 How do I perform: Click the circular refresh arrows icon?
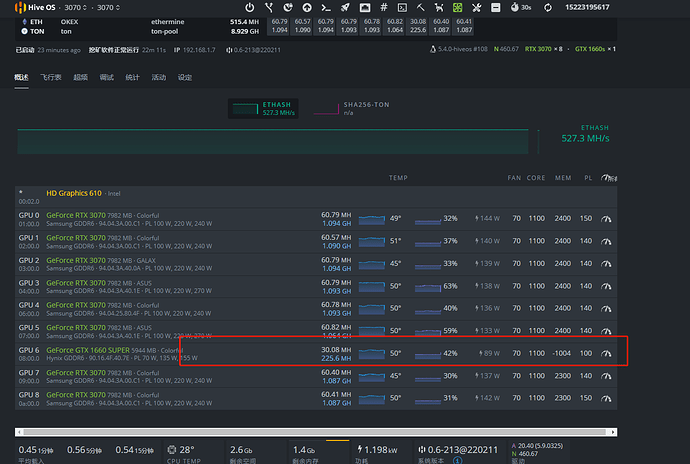pyautogui.click(x=548, y=7)
